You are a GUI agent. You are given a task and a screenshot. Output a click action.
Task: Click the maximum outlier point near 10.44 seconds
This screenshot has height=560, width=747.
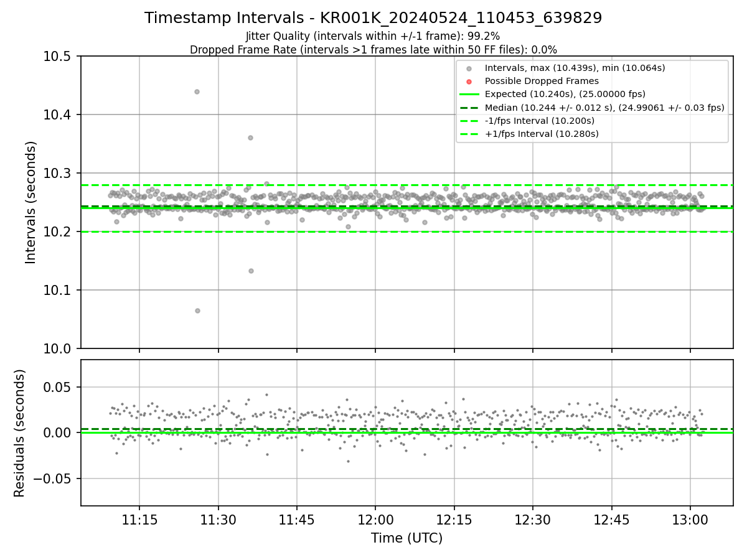[197, 91]
